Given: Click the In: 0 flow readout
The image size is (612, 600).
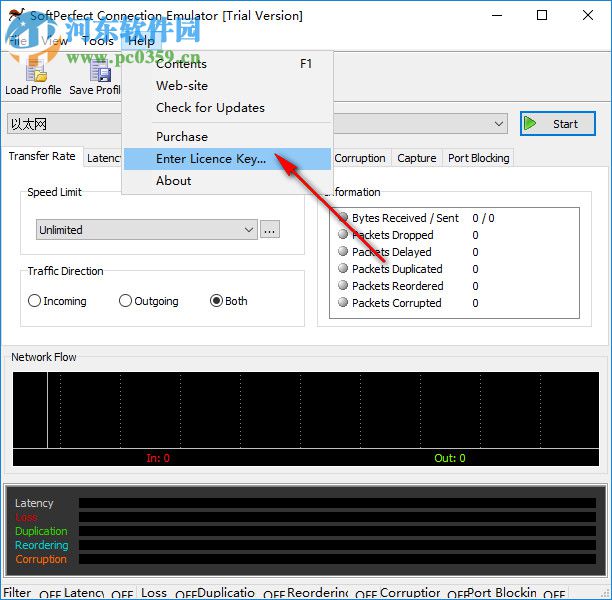Looking at the screenshot, I should click(x=158, y=458).
